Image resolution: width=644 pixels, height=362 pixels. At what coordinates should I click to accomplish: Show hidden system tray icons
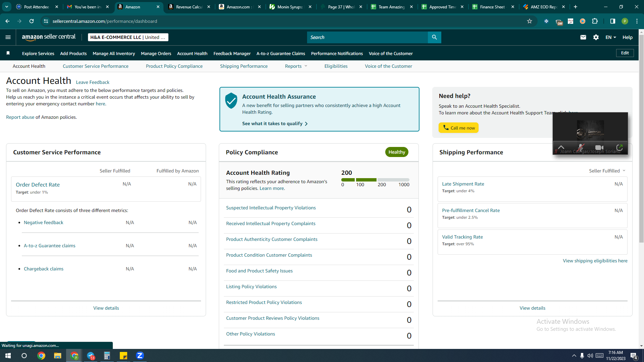point(574,356)
